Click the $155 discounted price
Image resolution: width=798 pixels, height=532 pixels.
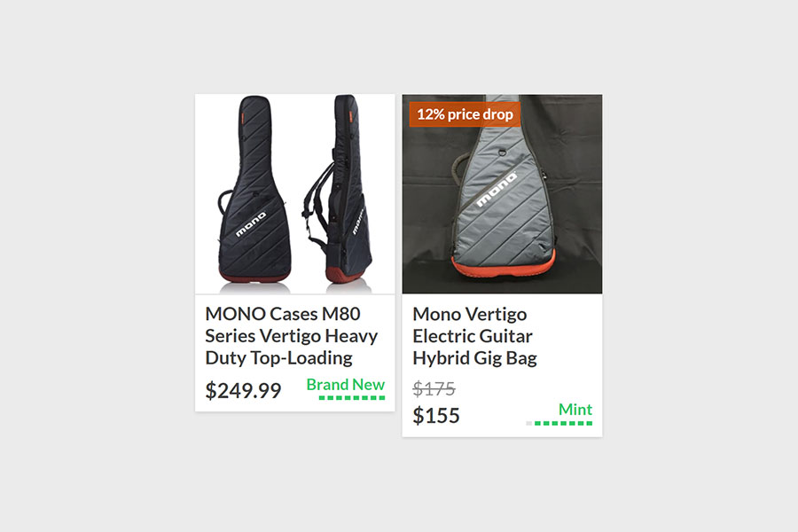click(x=435, y=416)
